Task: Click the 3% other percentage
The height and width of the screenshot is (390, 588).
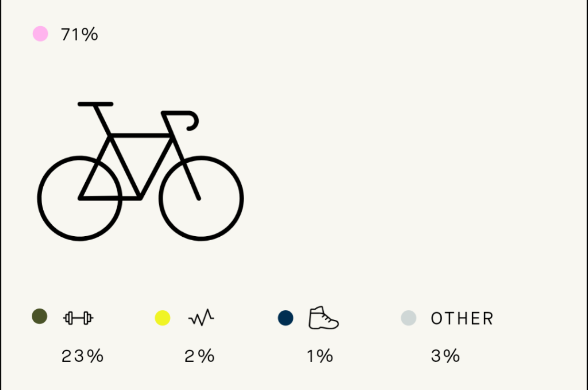Action: tap(445, 356)
